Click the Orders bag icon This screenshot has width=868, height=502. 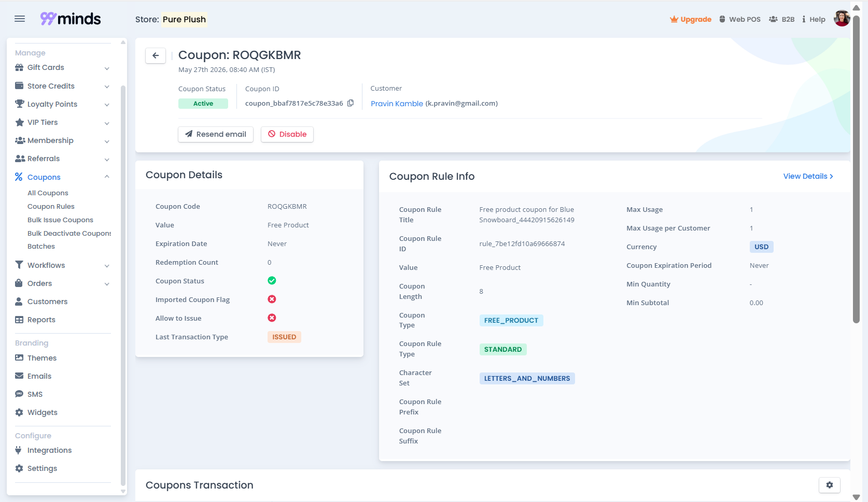(x=19, y=283)
